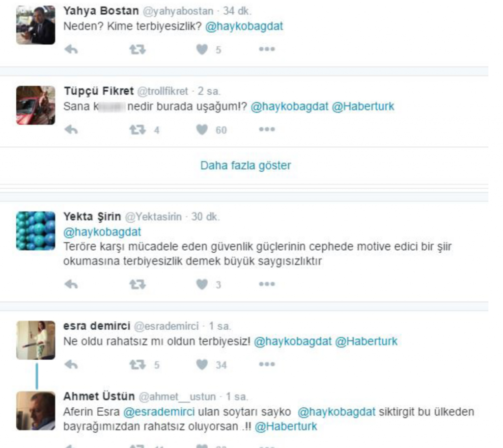Retweet Tüpçü Fikret's tweet with 4 retweets
The image size is (503, 448).
coord(138,130)
